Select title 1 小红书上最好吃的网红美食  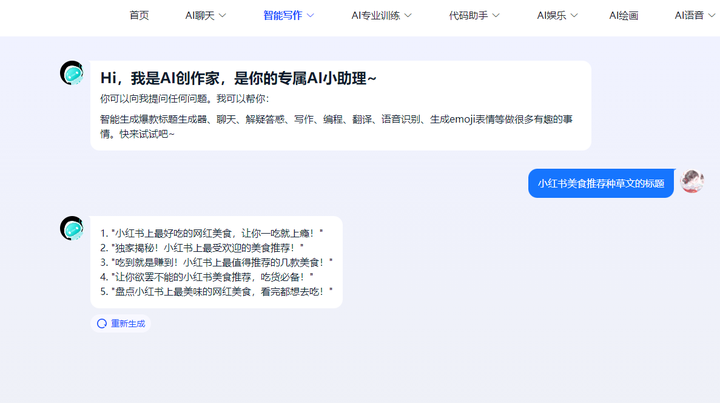pos(212,233)
